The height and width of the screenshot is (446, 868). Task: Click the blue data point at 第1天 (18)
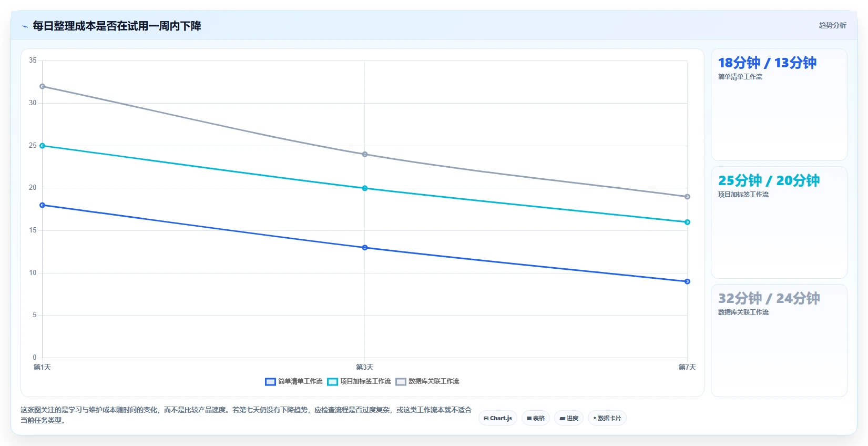click(x=42, y=205)
